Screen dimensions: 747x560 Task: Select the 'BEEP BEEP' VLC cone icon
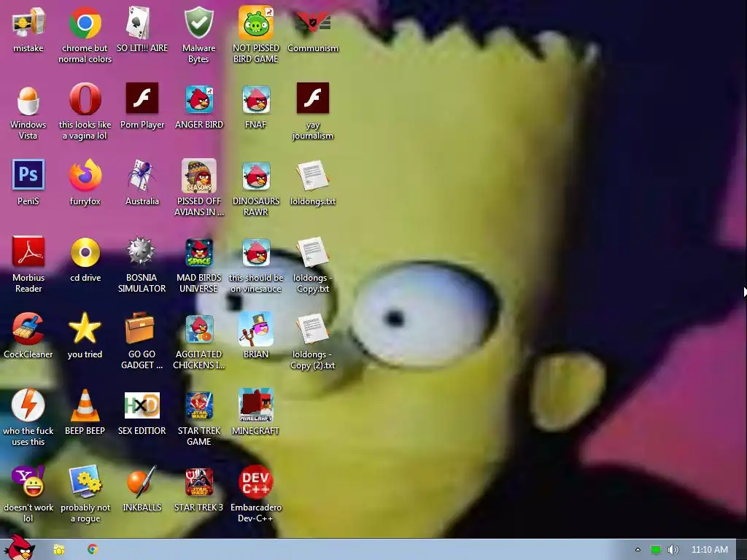(x=85, y=405)
